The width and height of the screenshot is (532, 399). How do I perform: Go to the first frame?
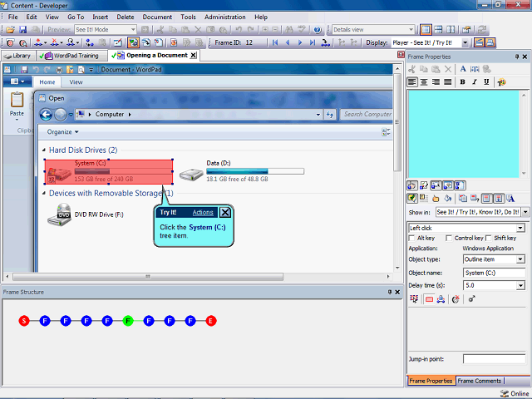tap(275, 42)
